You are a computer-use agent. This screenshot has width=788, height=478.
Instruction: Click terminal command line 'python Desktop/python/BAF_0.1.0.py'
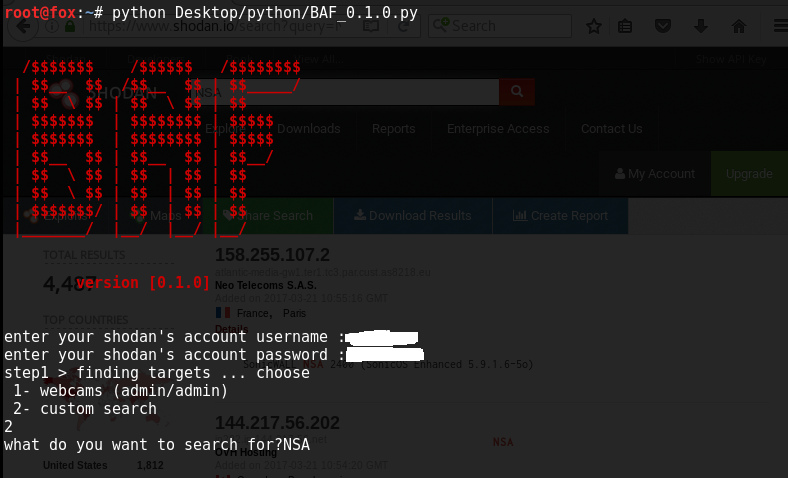tap(265, 12)
